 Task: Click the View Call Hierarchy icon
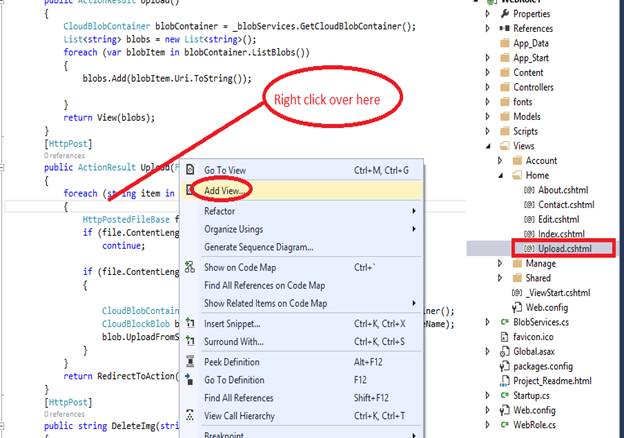click(x=190, y=415)
